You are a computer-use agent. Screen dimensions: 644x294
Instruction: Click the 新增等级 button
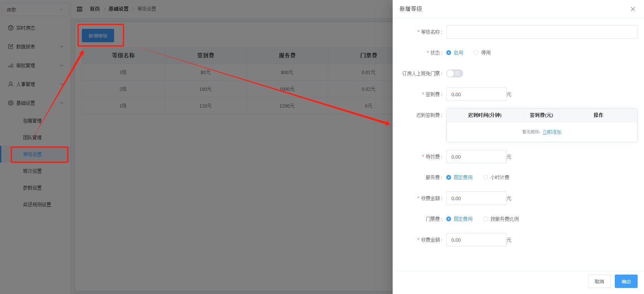(x=98, y=36)
